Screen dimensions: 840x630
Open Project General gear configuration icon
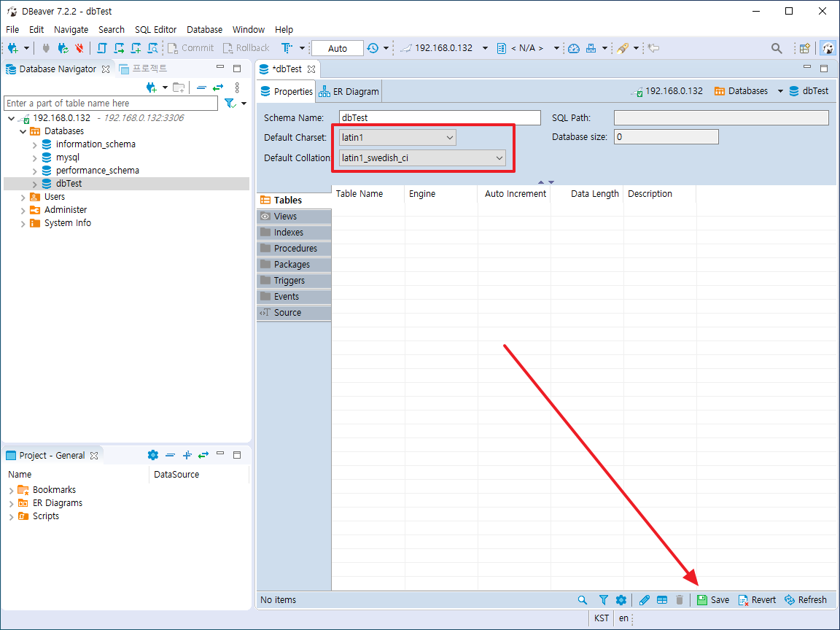coord(152,455)
